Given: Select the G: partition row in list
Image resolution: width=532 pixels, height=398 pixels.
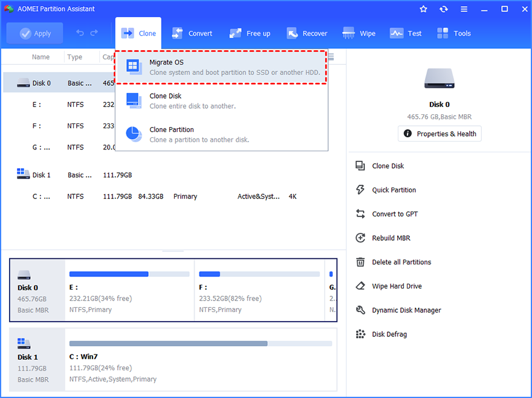Looking at the screenshot, I should pyautogui.click(x=59, y=148).
